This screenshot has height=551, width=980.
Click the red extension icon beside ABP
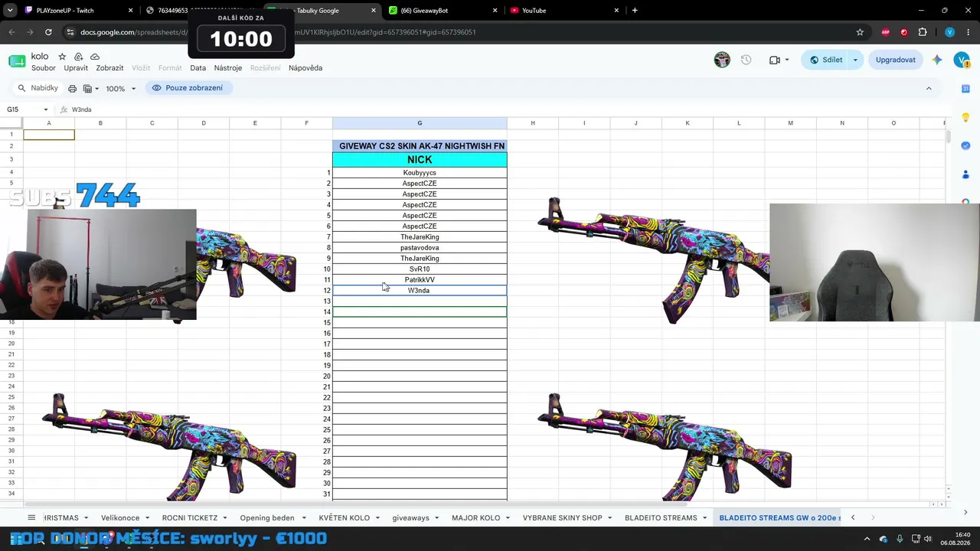[x=904, y=32]
